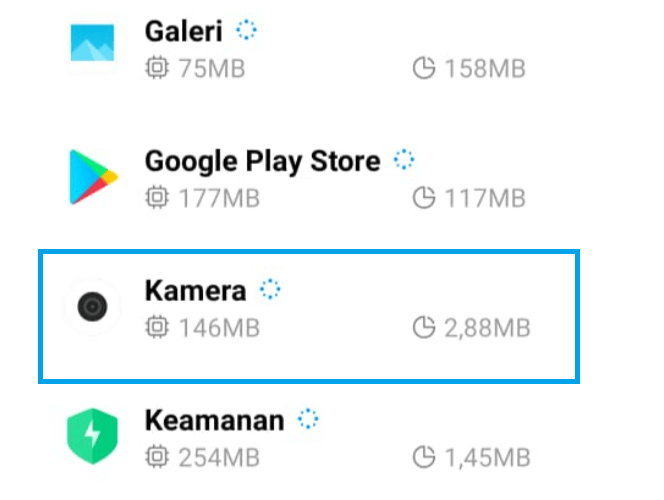Tap the storage pie icon beside 2,88MB

click(x=424, y=327)
